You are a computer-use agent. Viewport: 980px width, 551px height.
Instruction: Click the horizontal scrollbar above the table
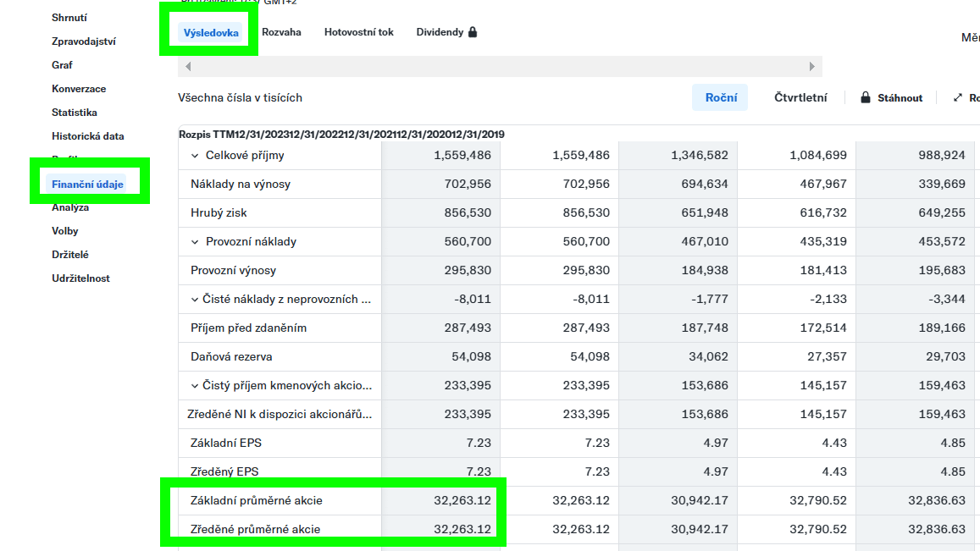[x=500, y=65]
